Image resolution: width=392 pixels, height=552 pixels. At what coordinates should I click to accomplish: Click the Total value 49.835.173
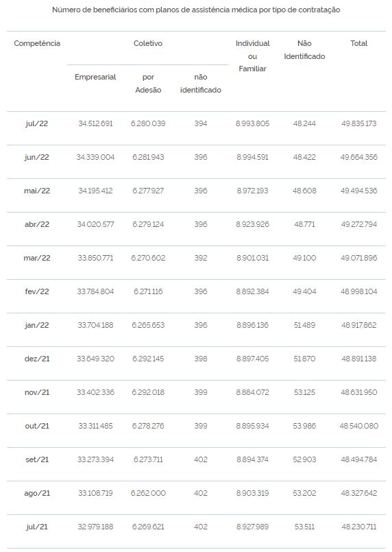point(358,123)
